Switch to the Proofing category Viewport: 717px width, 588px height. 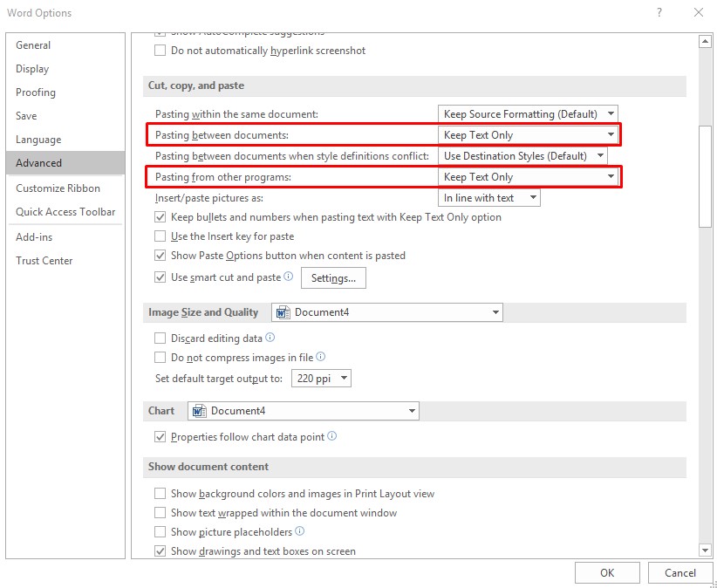click(x=36, y=92)
